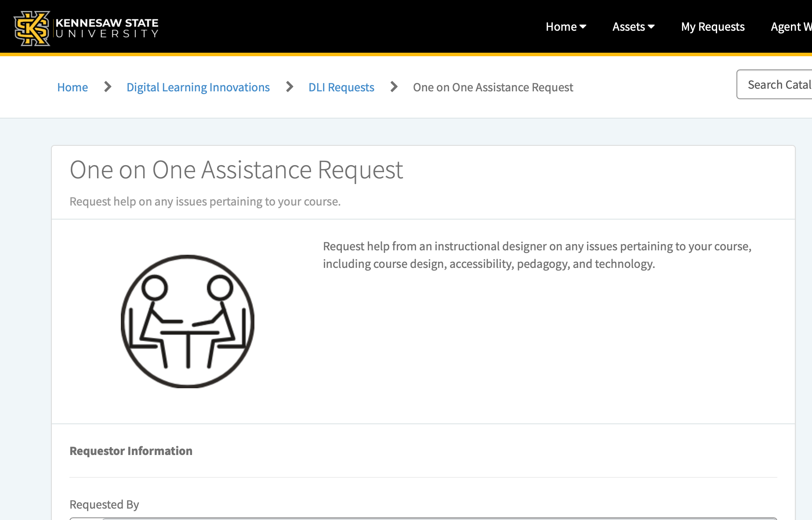This screenshot has width=812, height=520.
Task: Click the chevron before One on One Assistance Request
Action: (x=393, y=87)
